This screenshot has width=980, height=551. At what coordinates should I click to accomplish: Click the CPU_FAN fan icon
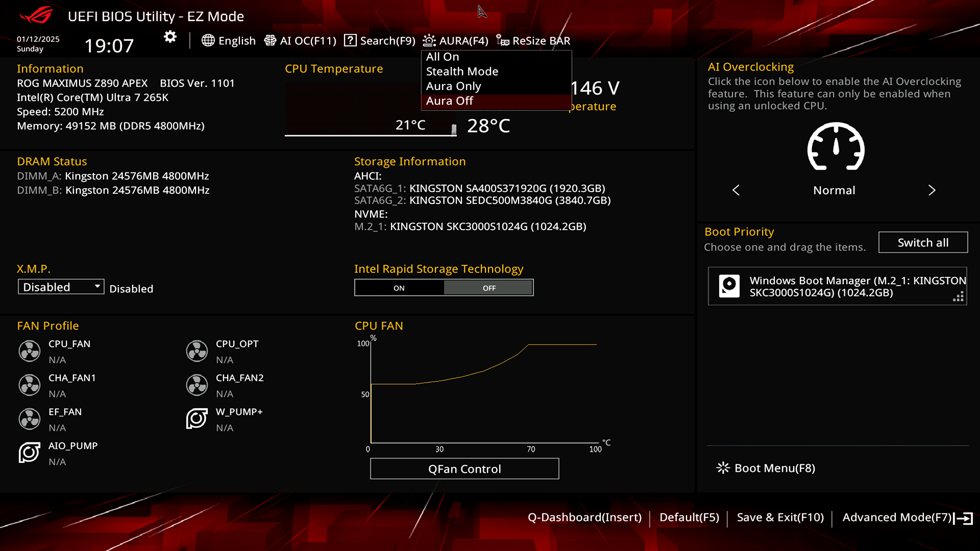[30, 351]
